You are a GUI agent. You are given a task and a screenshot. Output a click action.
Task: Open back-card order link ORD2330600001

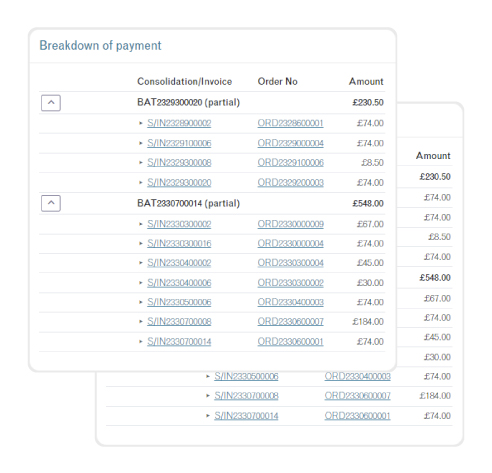tap(357, 416)
